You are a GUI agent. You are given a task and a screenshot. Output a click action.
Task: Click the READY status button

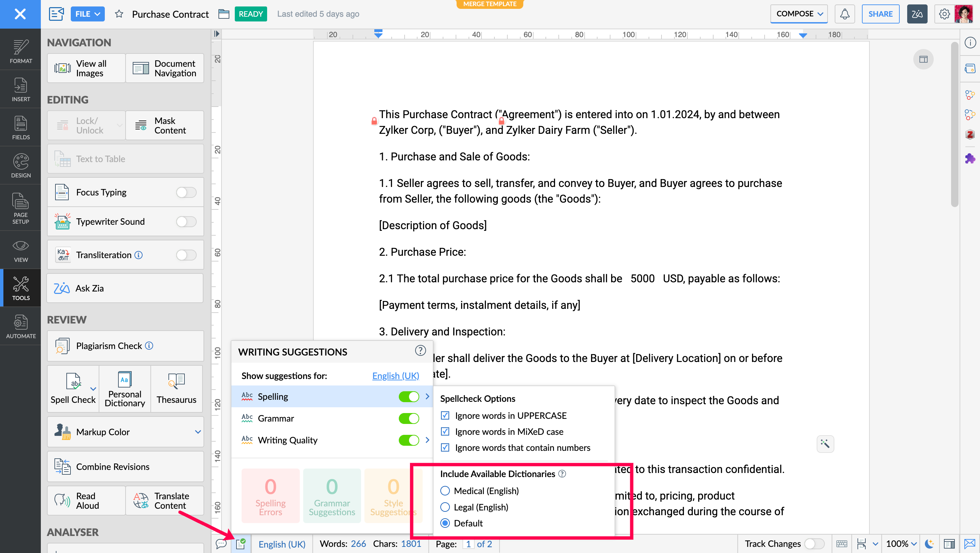[251, 14]
